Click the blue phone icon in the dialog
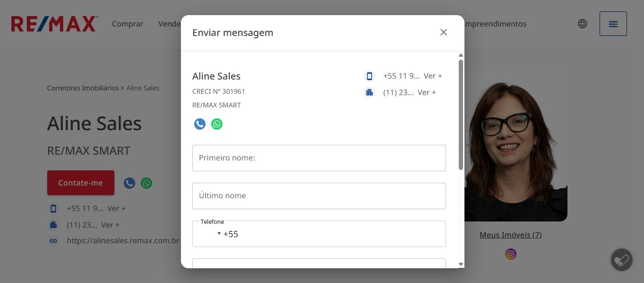The image size is (644, 283). [200, 124]
